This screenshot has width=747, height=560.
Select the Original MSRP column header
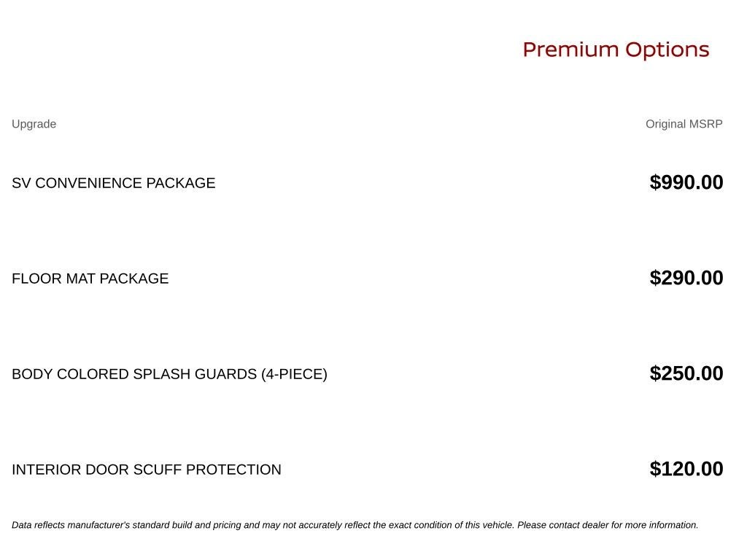point(684,124)
